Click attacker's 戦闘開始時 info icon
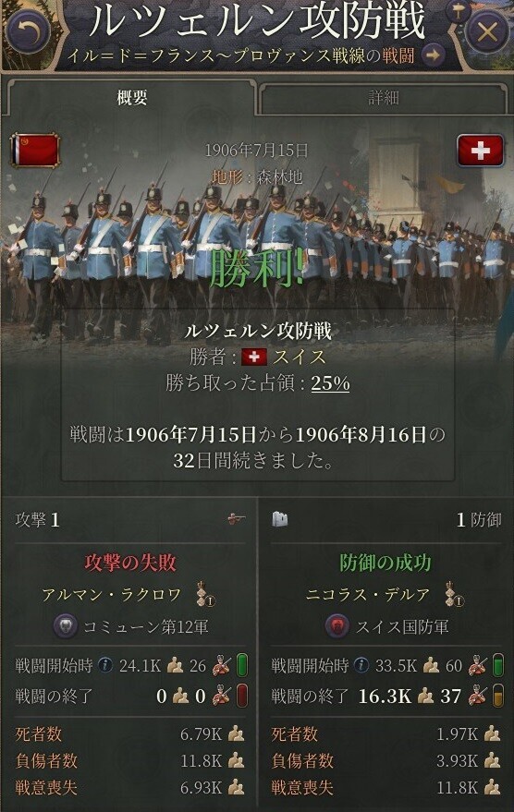 [105, 664]
